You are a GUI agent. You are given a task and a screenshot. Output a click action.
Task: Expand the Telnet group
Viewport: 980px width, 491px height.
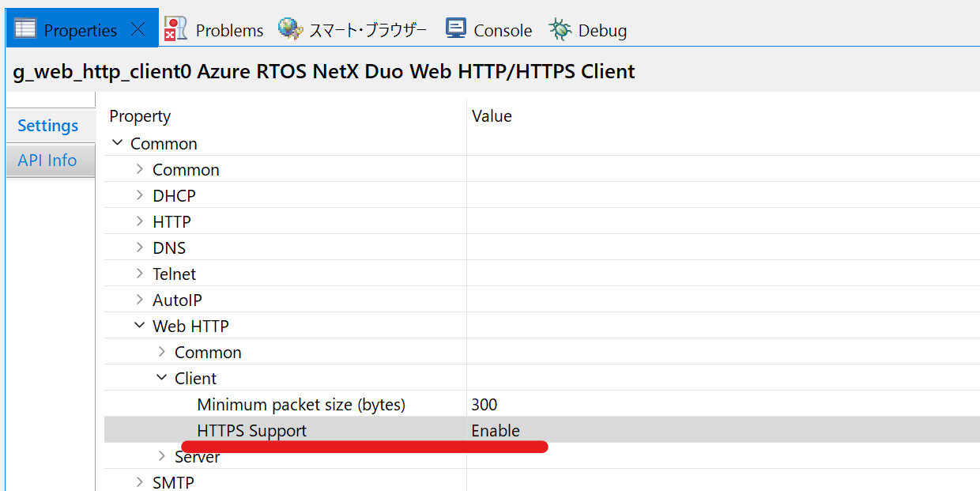tap(140, 274)
